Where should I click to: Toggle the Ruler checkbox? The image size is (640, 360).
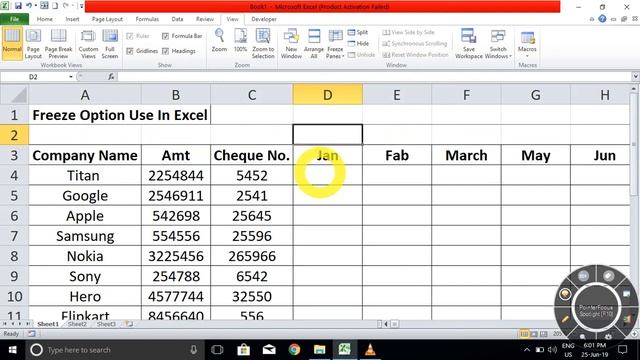[x=130, y=36]
